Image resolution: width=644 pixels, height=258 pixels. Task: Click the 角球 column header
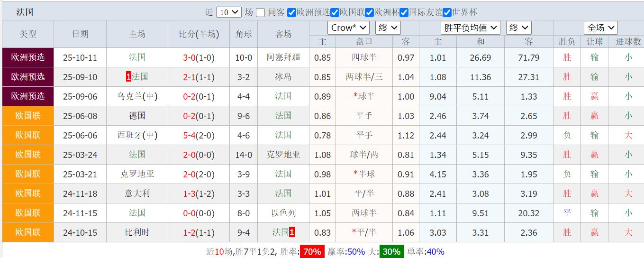[244, 34]
